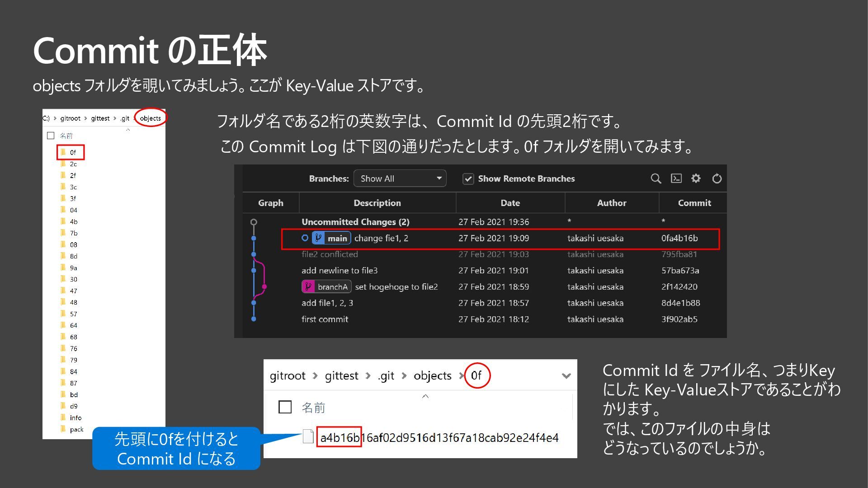
Task: Click the search icon in Git Graph
Action: click(656, 178)
